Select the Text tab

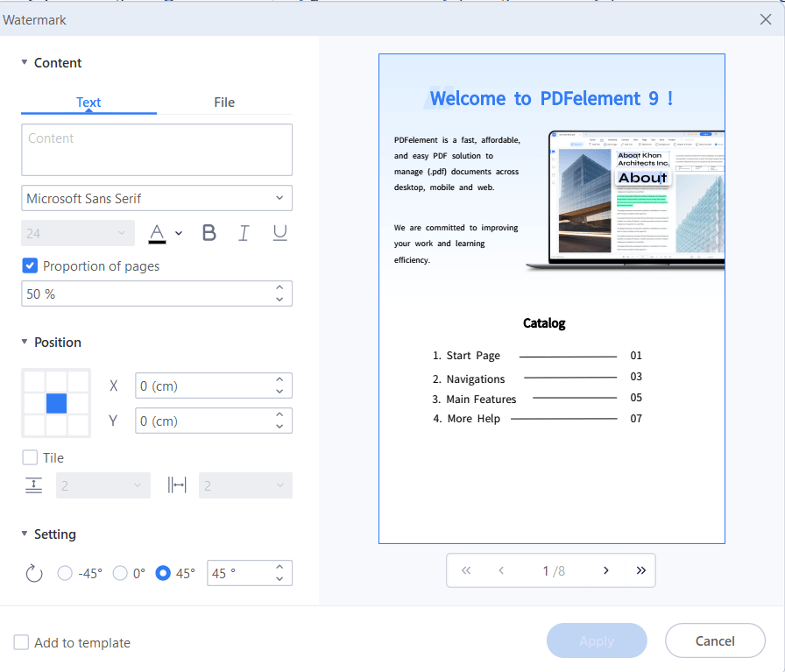(x=88, y=103)
